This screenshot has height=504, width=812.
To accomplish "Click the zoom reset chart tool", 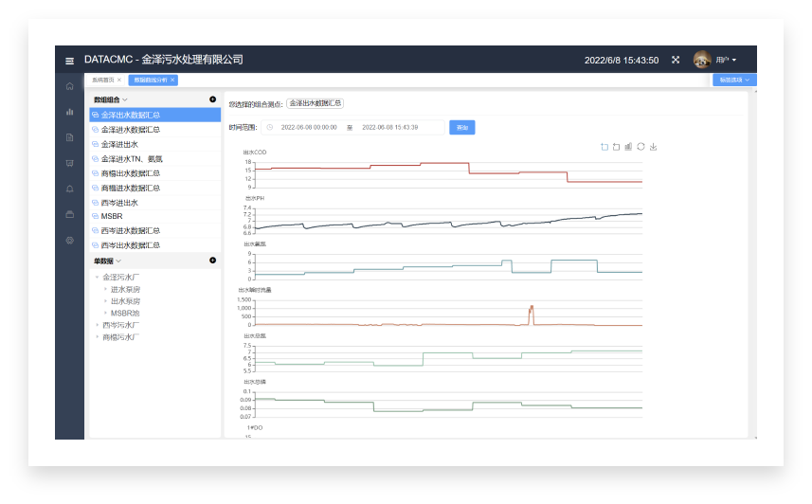I will pos(616,147).
